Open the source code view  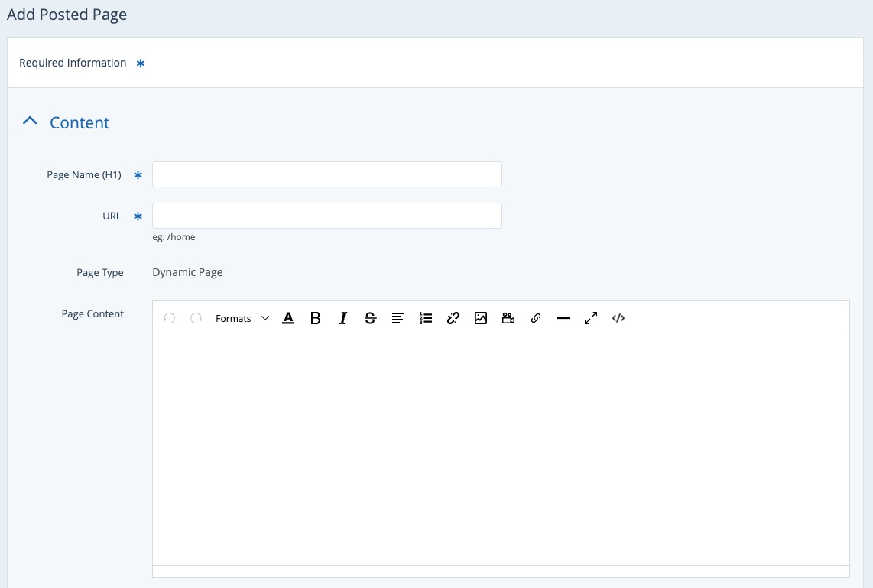618,318
